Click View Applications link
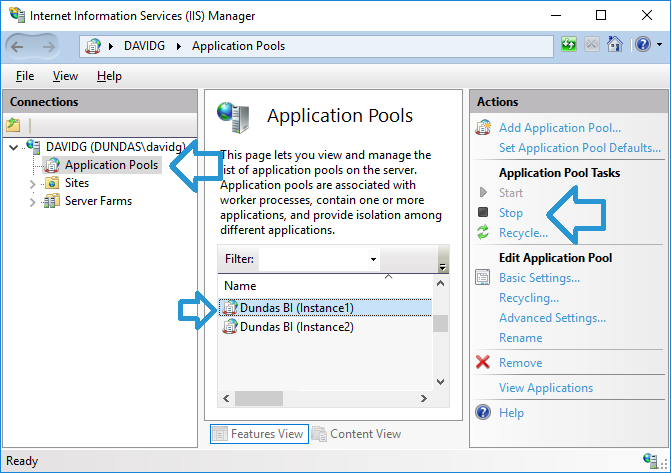This screenshot has height=473, width=671. tap(546, 388)
